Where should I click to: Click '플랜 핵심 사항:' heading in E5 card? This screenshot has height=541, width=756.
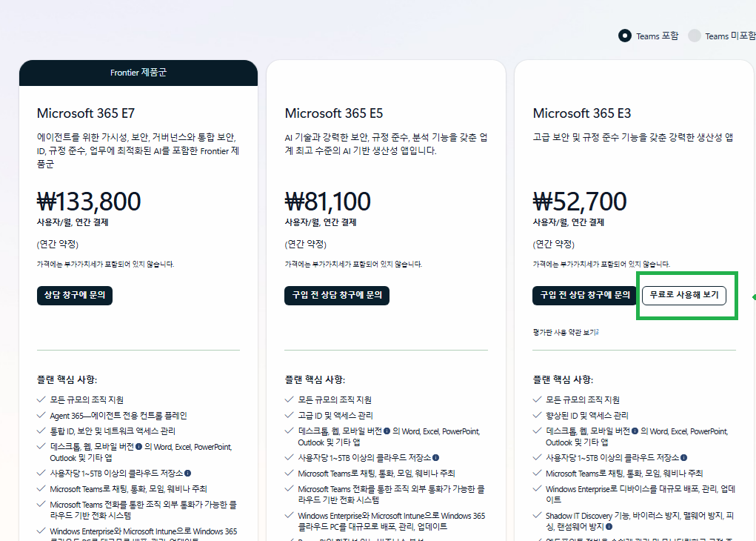point(315,379)
